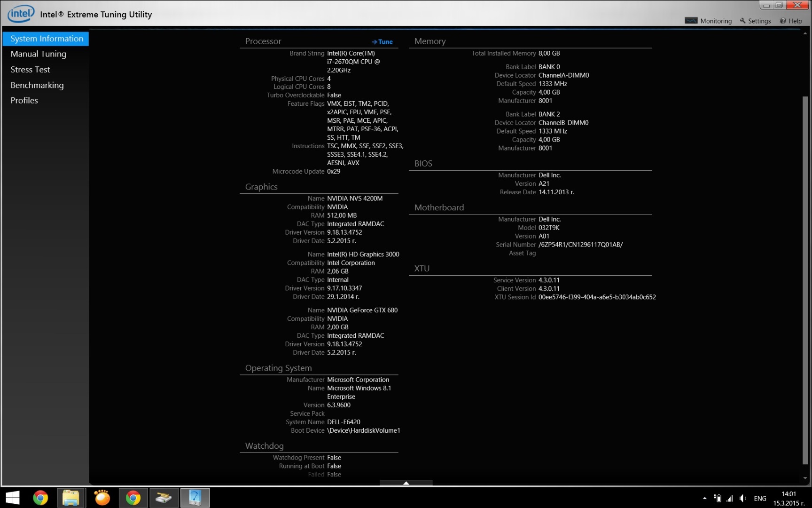Viewport: 812px width, 508px height.
Task: Click the 'BANK 0' bank label value
Action: pos(549,67)
